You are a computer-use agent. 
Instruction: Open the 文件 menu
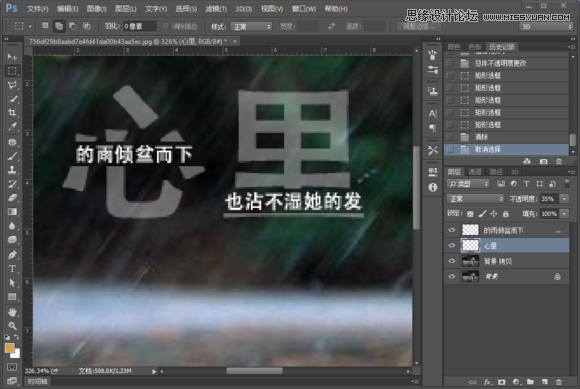pos(37,9)
